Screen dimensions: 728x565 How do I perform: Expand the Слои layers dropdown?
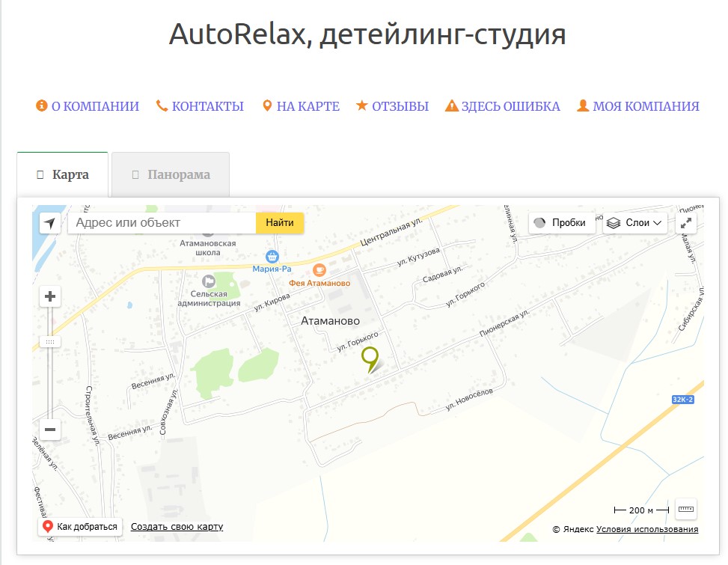[635, 223]
